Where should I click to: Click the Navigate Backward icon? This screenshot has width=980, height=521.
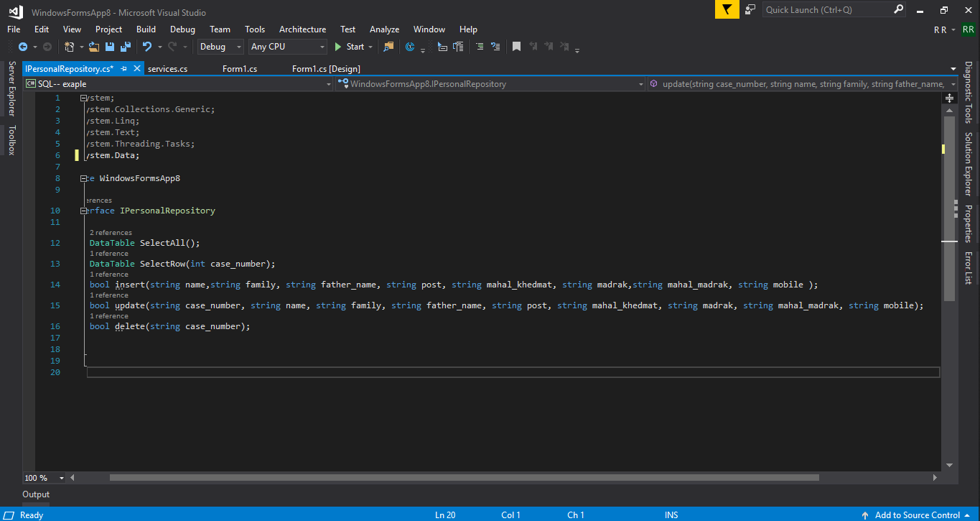[22, 47]
